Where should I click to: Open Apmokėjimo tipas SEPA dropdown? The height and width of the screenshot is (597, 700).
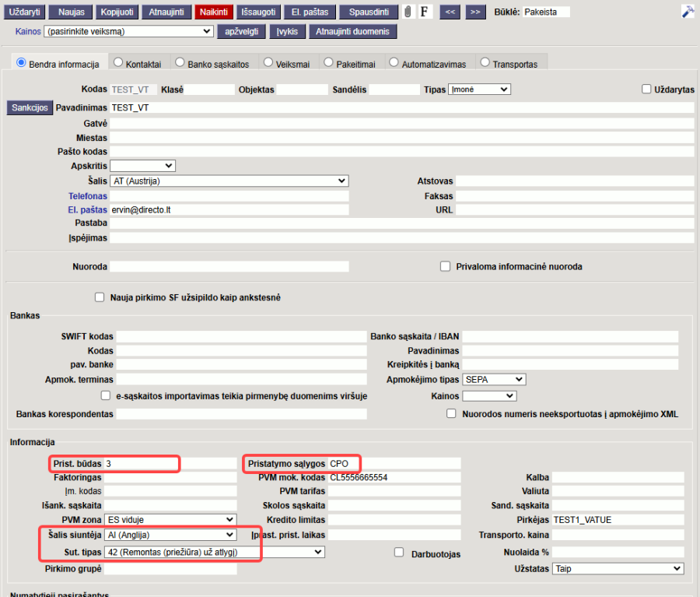pos(494,379)
